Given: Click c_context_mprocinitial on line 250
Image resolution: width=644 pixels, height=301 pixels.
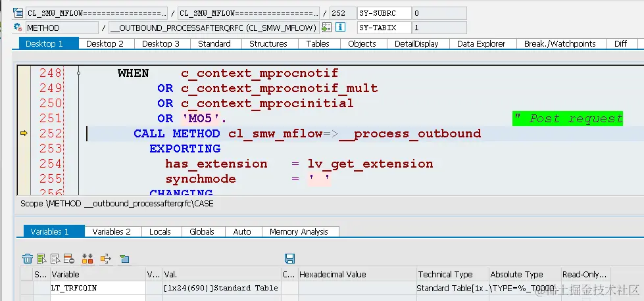Looking at the screenshot, I should (x=267, y=103).
